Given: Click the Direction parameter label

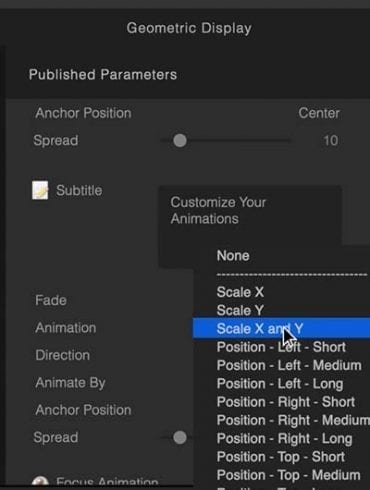Looking at the screenshot, I should [63, 355].
